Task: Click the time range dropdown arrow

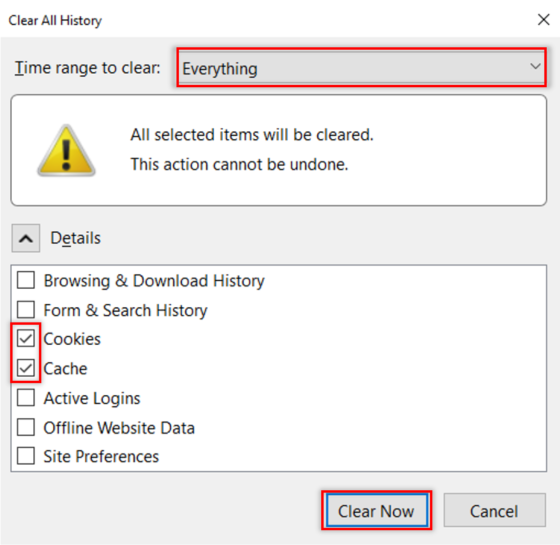Action: pyautogui.click(x=535, y=66)
